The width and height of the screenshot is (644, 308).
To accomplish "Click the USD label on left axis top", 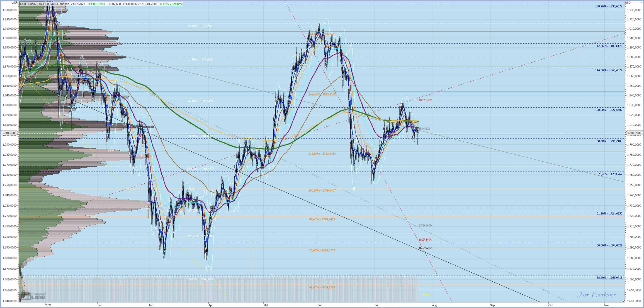I will 14,2.
